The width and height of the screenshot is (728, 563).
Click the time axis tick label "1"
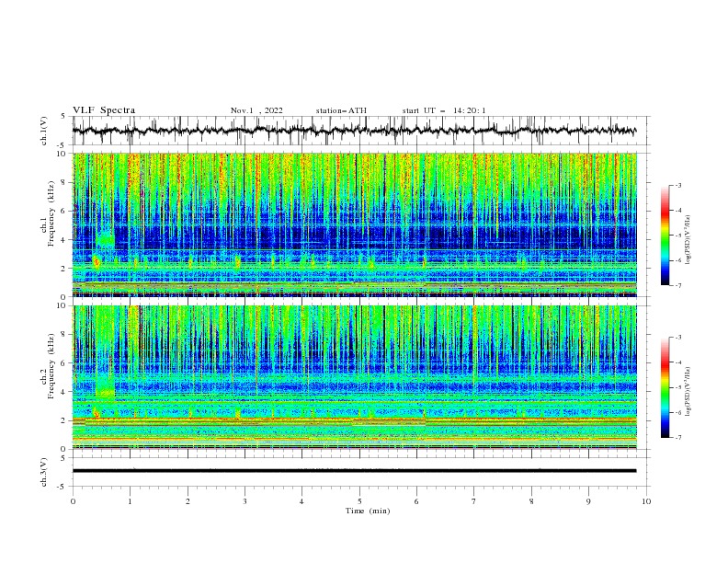tap(130, 501)
